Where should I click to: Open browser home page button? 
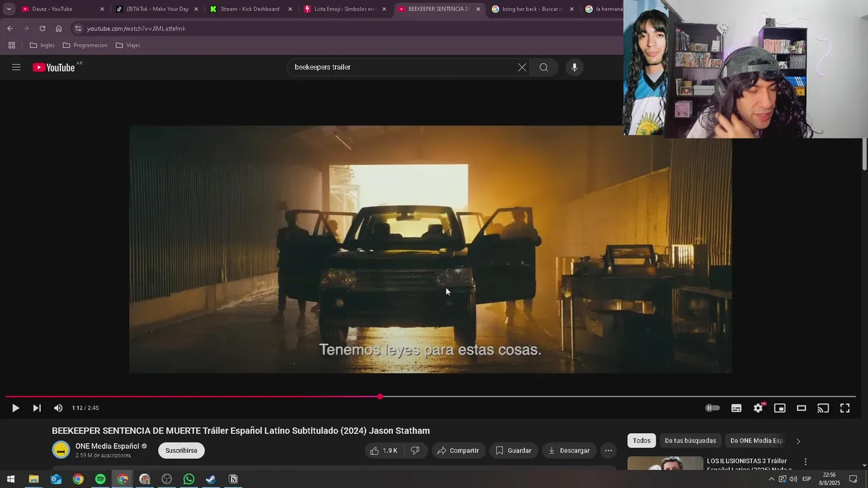tap(58, 28)
